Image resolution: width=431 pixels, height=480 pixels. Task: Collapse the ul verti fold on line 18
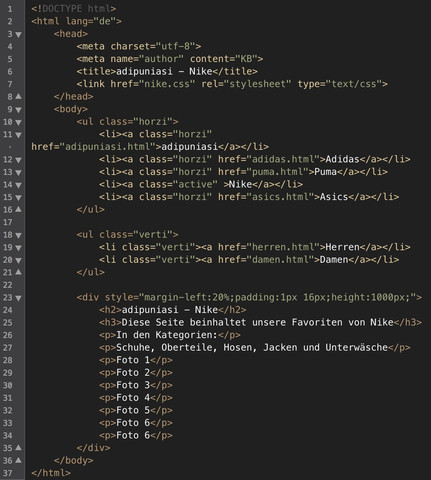coord(18,235)
